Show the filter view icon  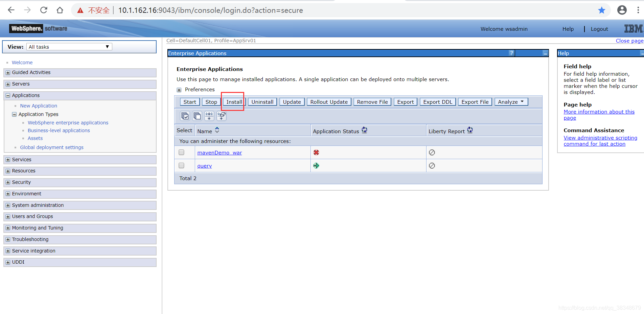coord(209,116)
